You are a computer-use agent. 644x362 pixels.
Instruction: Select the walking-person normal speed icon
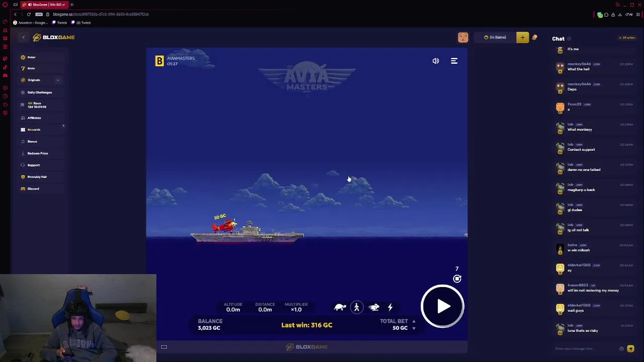coord(357,307)
